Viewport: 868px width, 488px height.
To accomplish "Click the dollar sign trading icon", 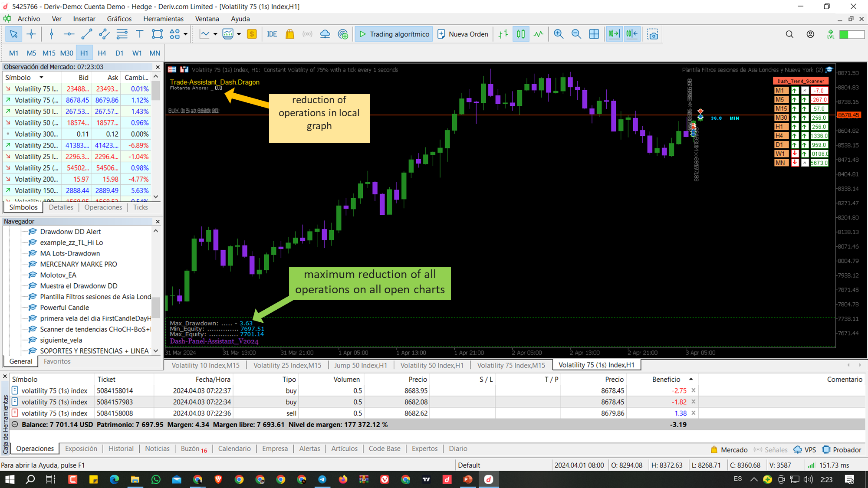I will coord(252,34).
